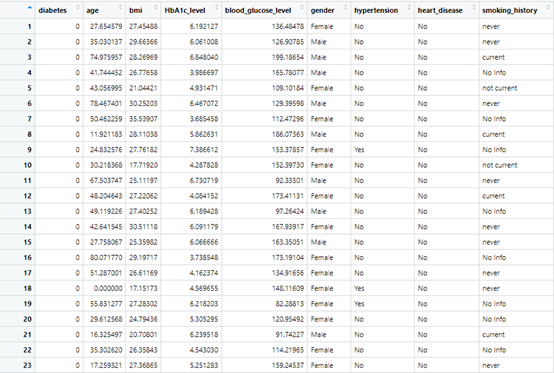The height and width of the screenshot is (373, 554).
Task: Select bmi cell 17.71920
Action: (x=143, y=165)
